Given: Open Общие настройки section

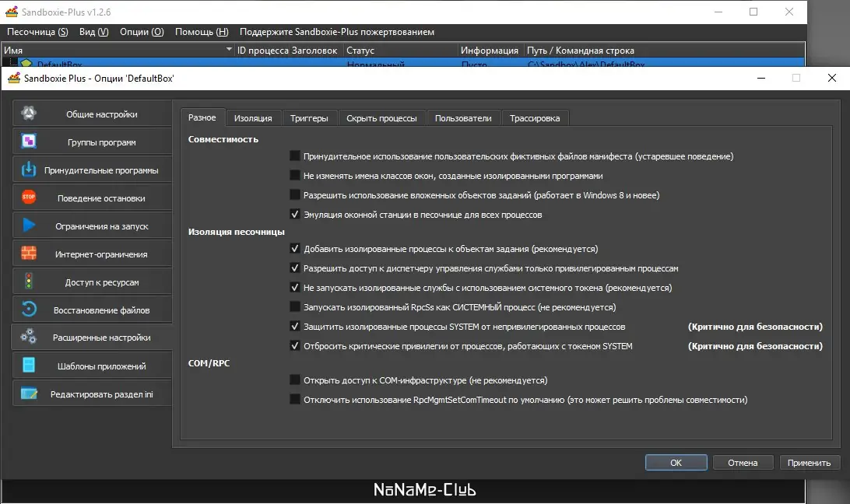Looking at the screenshot, I should click(x=92, y=114).
